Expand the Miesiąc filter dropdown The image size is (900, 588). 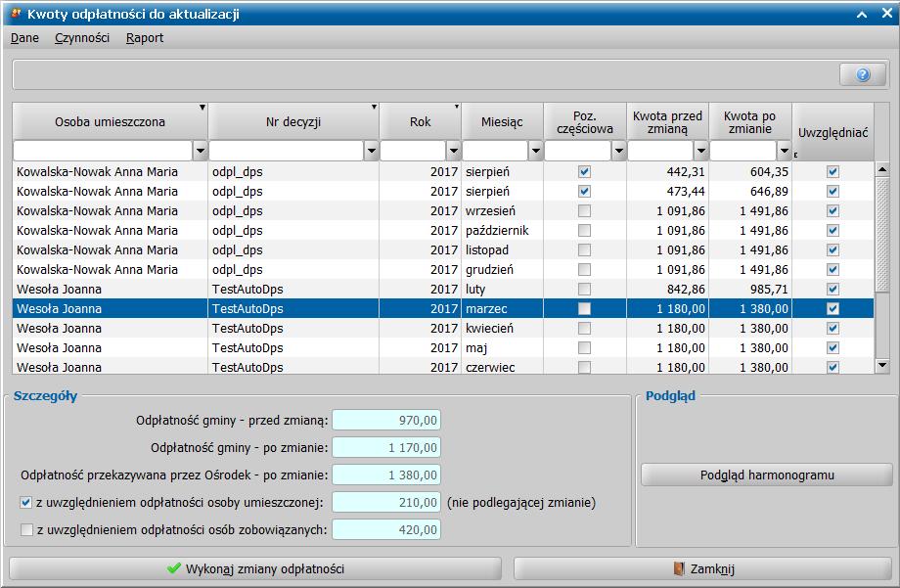(535, 151)
